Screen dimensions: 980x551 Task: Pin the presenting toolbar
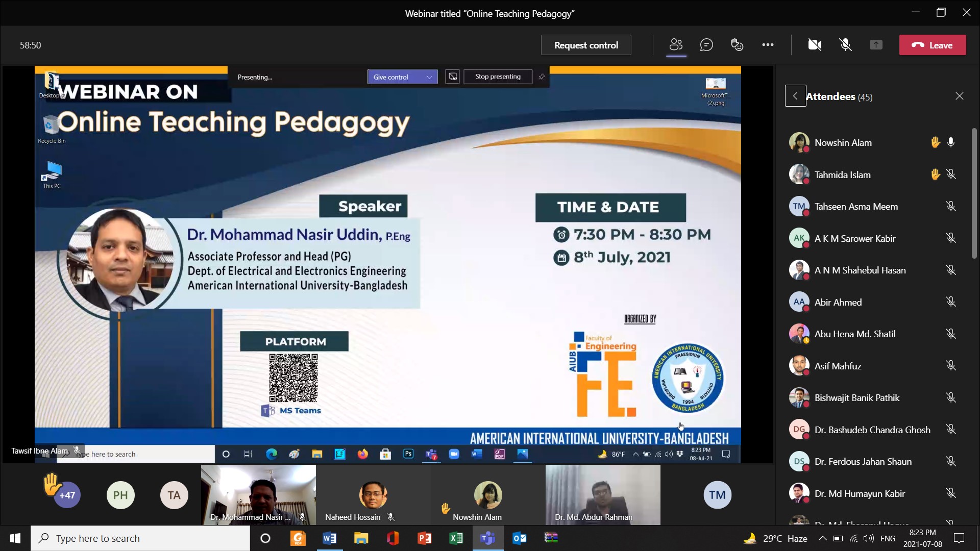pyautogui.click(x=542, y=77)
